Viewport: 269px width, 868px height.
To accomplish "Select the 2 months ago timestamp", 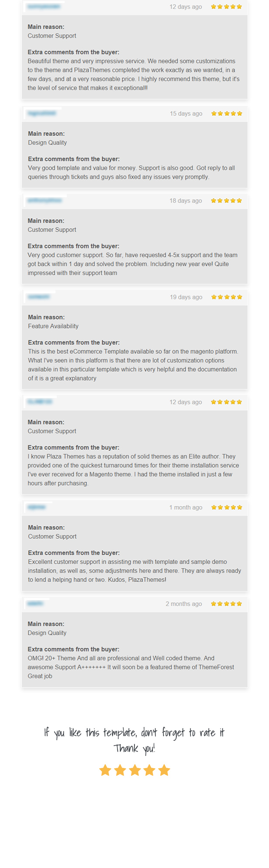I will pos(184,604).
